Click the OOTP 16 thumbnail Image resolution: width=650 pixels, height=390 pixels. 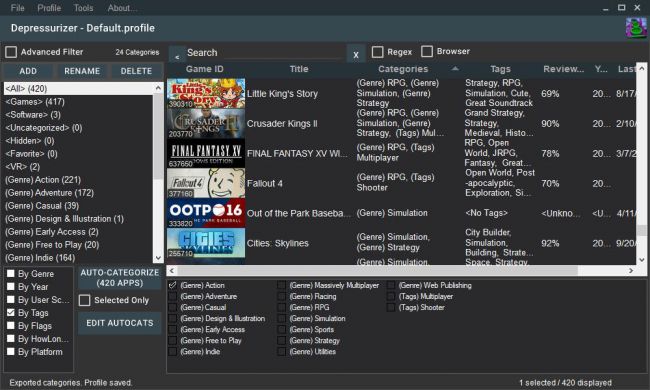(x=206, y=213)
